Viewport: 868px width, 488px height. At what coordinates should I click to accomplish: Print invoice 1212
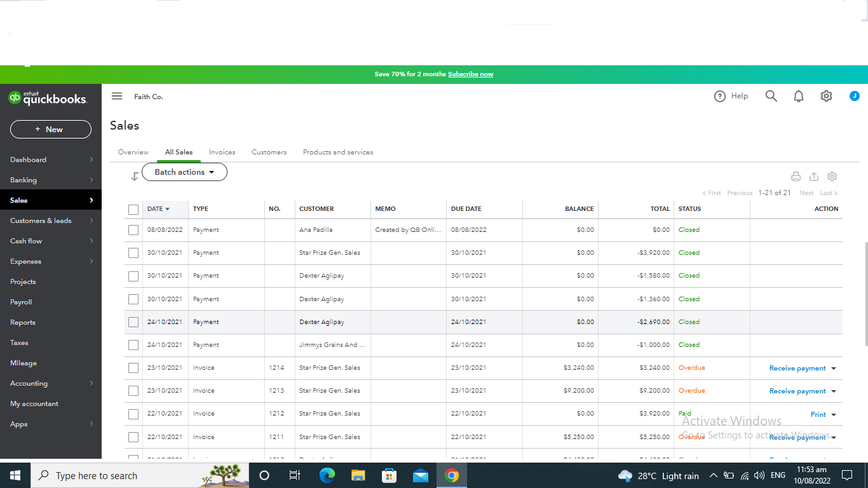point(818,415)
